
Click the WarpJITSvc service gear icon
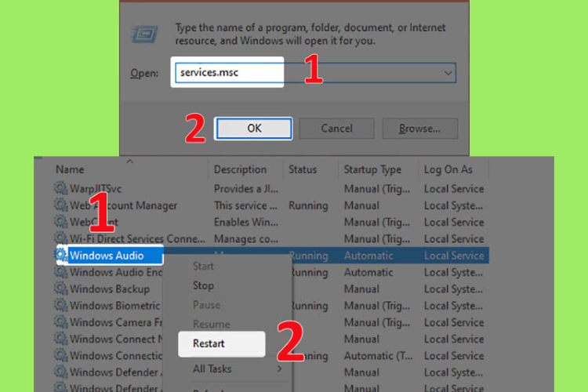coord(60,188)
